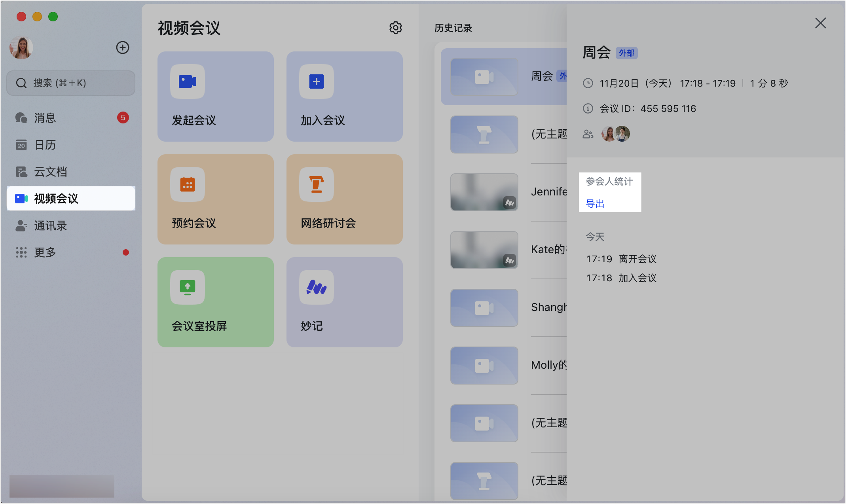The height and width of the screenshot is (504, 846).
Task: Click the 历史记录 history heading
Action: click(x=453, y=28)
